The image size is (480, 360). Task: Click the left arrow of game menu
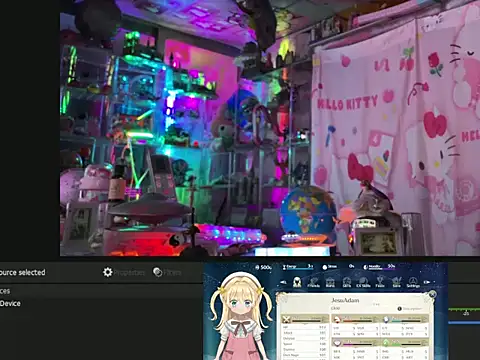click(283, 282)
